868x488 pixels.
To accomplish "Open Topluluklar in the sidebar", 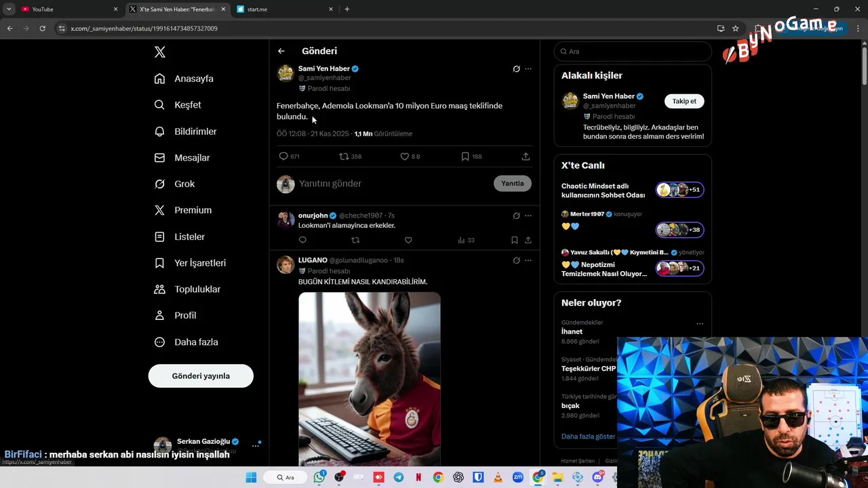I will point(187,289).
